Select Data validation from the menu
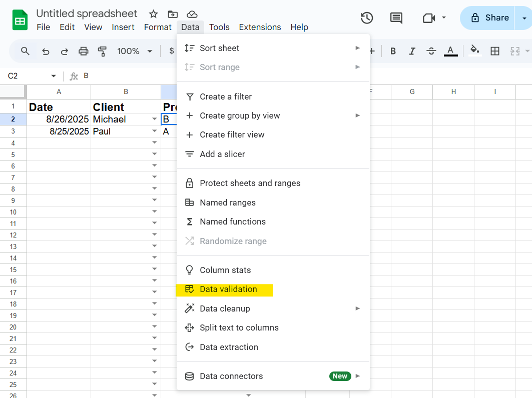This screenshot has width=532, height=398. [x=228, y=289]
